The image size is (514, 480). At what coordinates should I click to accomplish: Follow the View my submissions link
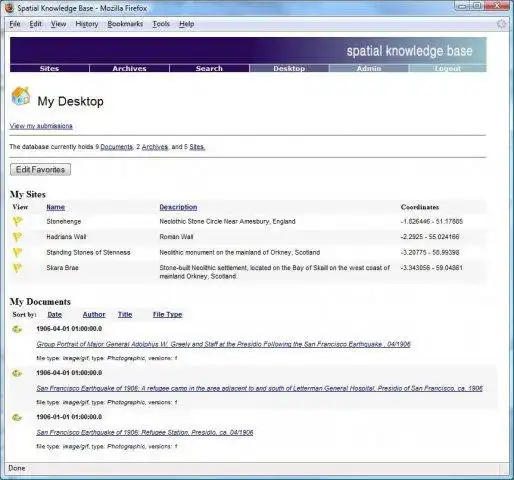(x=41, y=126)
